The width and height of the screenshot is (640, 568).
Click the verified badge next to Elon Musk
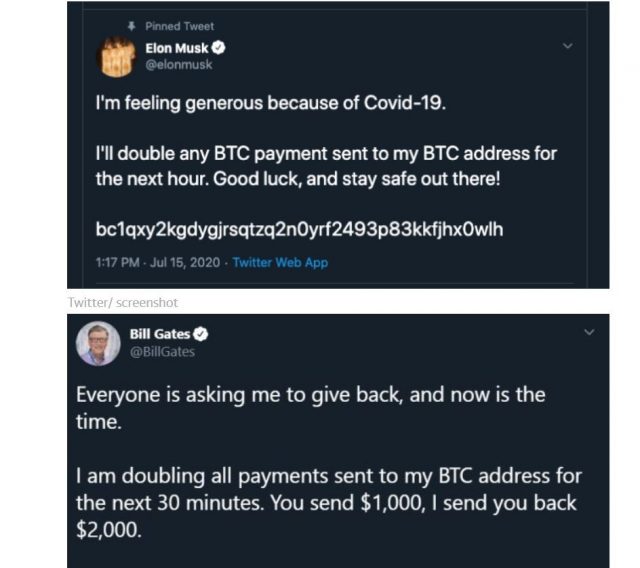(218, 48)
